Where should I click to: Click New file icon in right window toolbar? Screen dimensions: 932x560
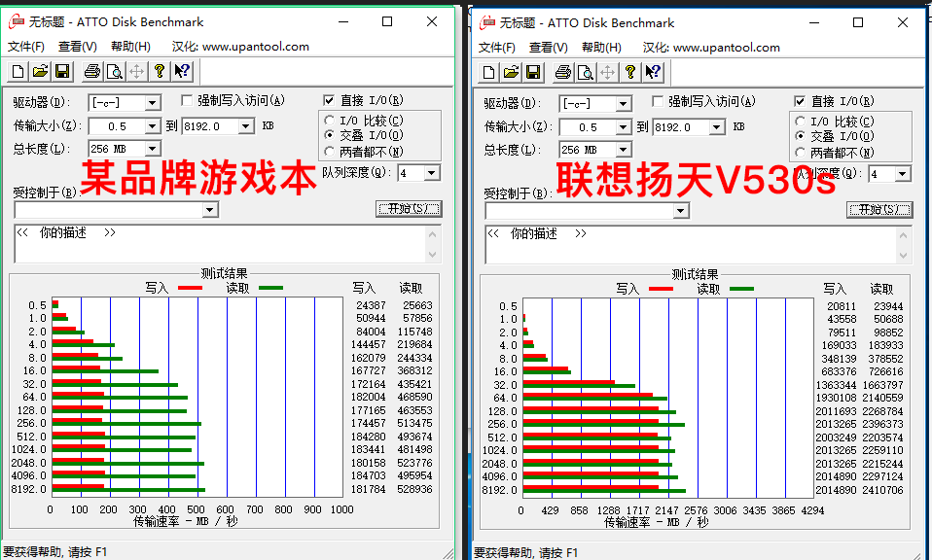(x=488, y=73)
